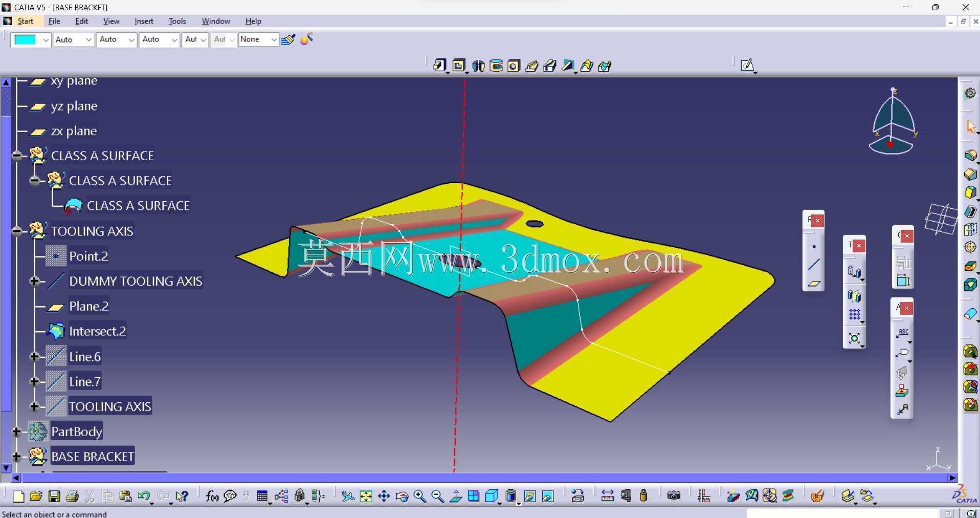This screenshot has width=980, height=518.
Task: Select the Shaft tool icon
Action: click(x=478, y=66)
